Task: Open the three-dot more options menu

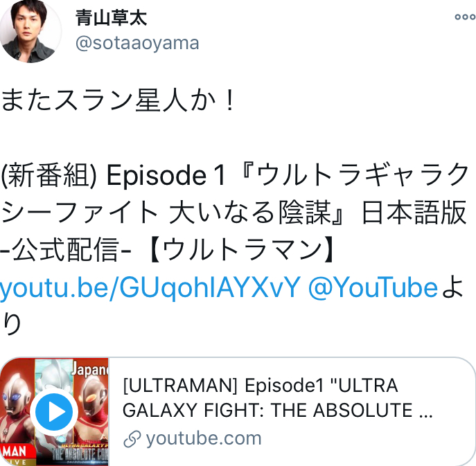Action: (x=465, y=17)
